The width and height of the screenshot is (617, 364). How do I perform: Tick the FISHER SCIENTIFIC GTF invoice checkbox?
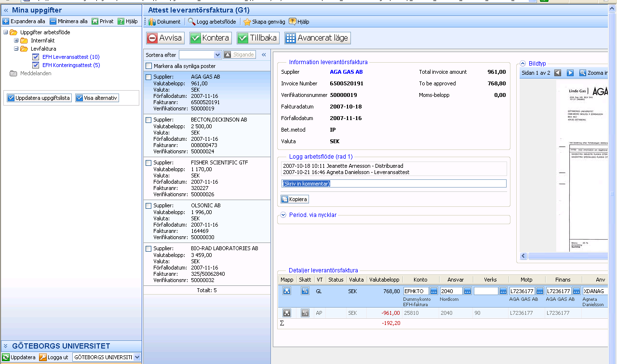pyautogui.click(x=148, y=163)
